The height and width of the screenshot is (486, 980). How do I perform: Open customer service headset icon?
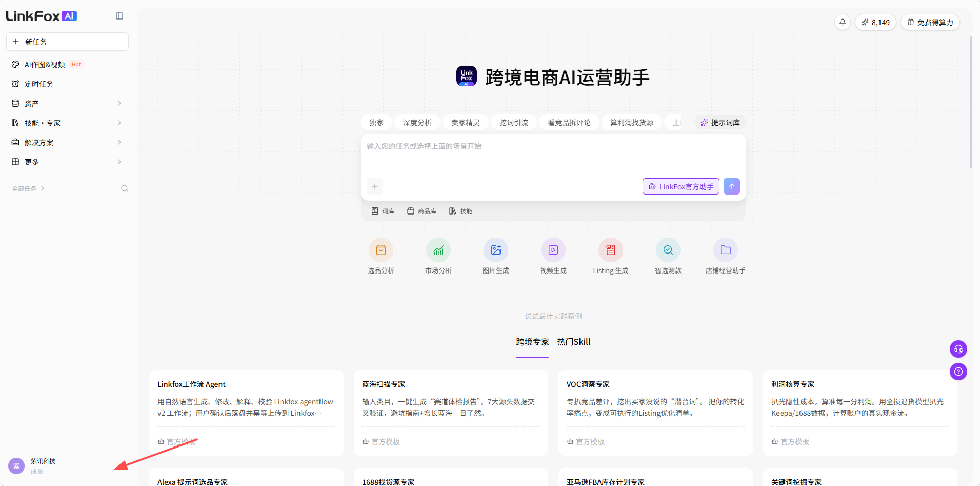coord(958,349)
